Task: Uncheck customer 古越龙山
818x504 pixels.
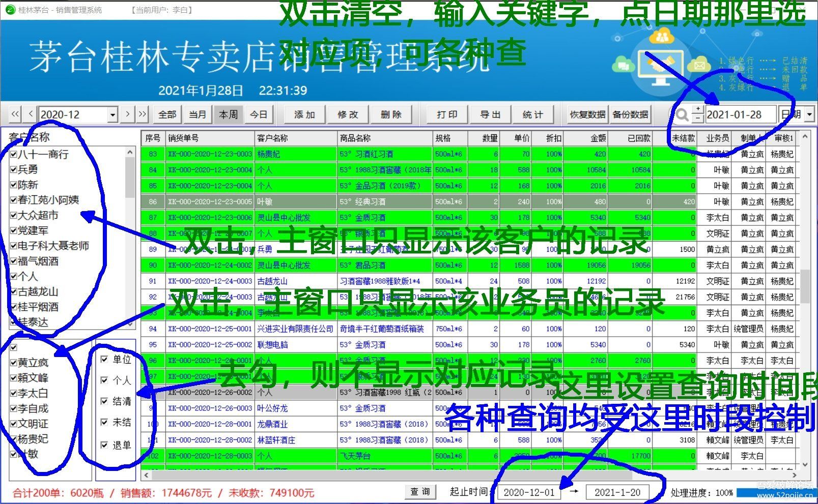Action: [x=14, y=292]
